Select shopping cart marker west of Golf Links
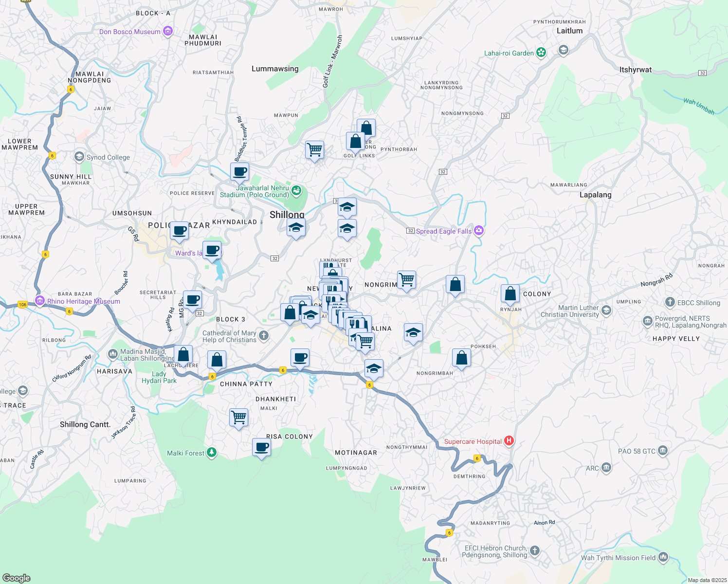 coord(315,150)
